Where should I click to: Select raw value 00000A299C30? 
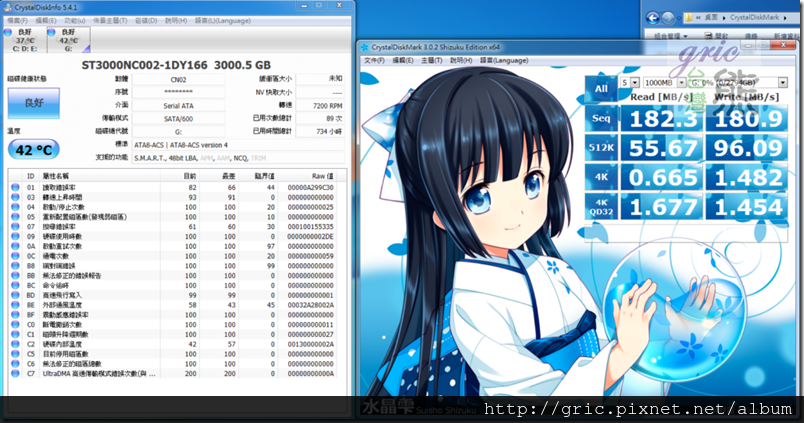tap(310, 188)
